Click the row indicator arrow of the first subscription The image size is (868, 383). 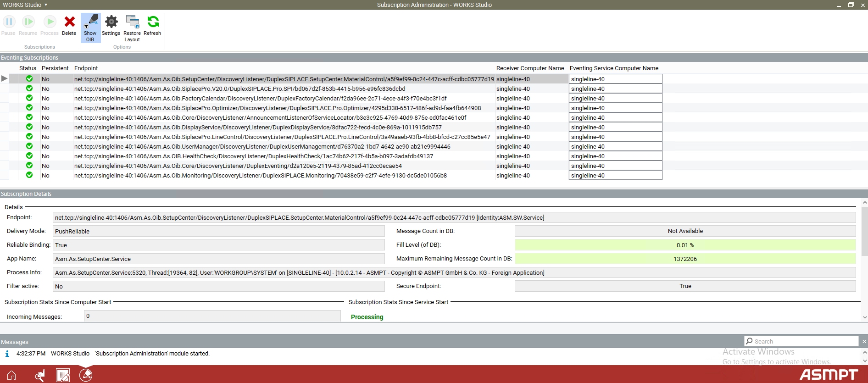[5, 79]
